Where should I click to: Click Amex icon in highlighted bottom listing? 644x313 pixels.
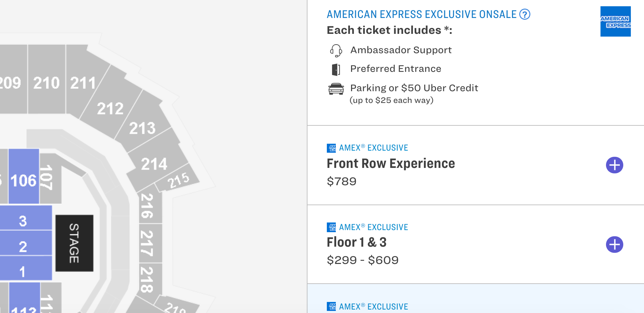331,306
